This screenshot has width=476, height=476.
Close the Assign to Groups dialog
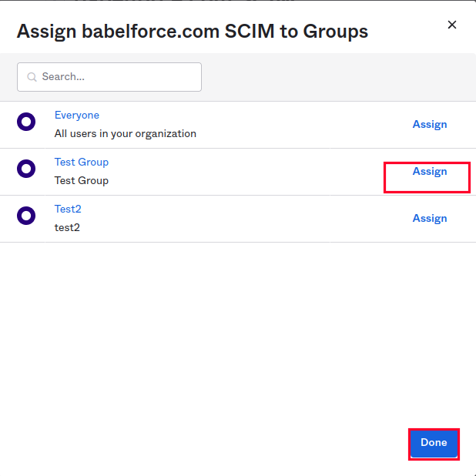(x=451, y=25)
